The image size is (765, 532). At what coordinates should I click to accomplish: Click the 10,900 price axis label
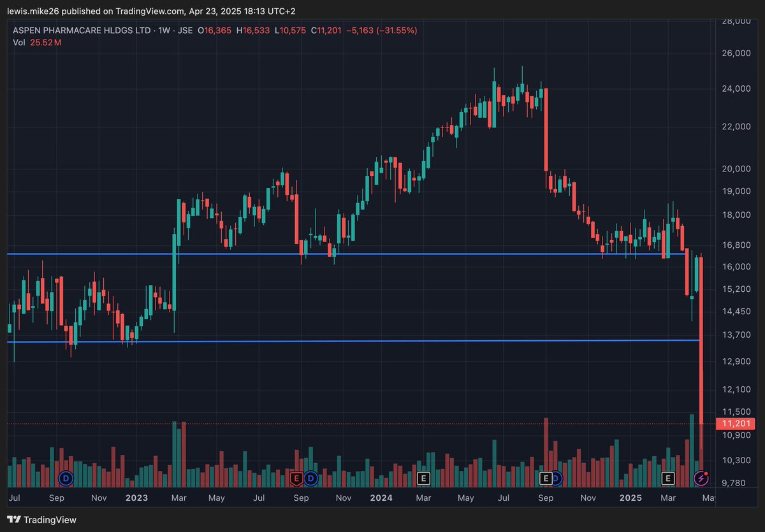click(x=736, y=435)
